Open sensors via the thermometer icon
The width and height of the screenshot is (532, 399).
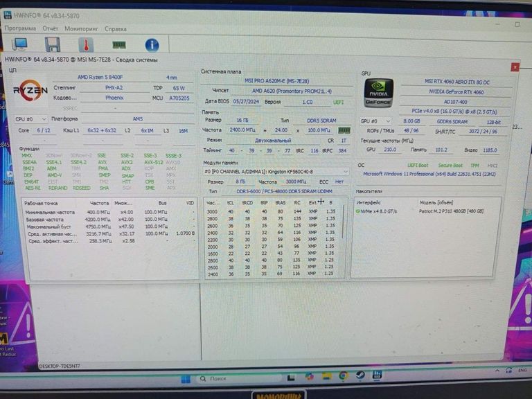[x=86, y=44]
